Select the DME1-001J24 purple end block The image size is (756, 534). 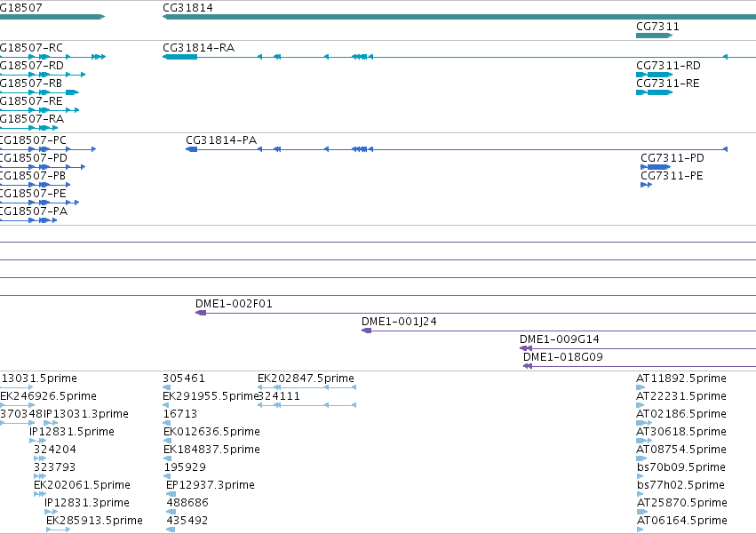pos(366,331)
